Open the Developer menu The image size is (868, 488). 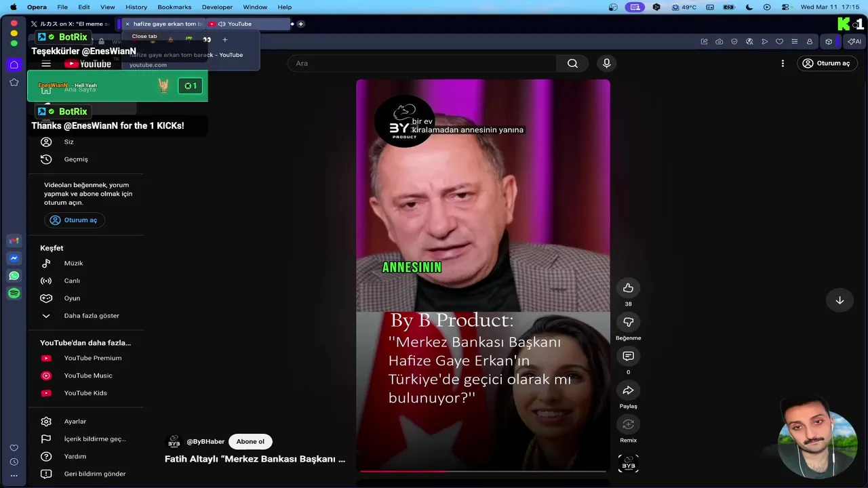pyautogui.click(x=217, y=7)
